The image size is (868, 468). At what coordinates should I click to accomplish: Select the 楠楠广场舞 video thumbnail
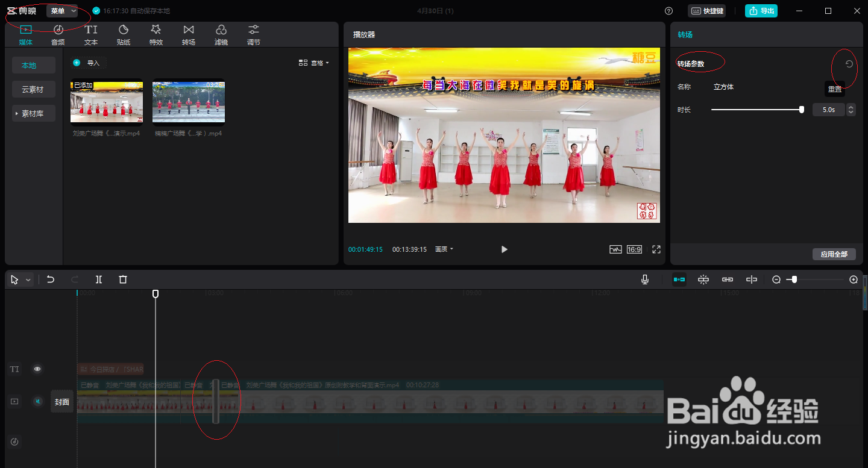189,102
